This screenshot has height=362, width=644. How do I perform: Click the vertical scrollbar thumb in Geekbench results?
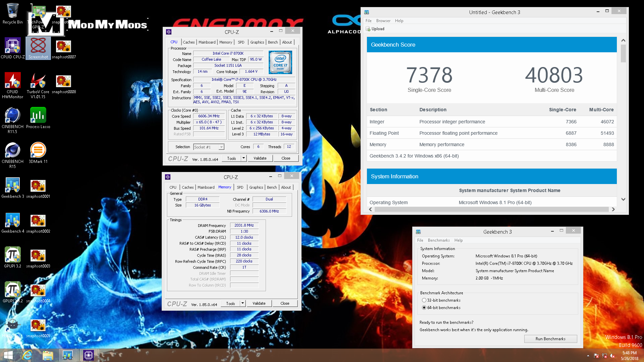coord(623,54)
